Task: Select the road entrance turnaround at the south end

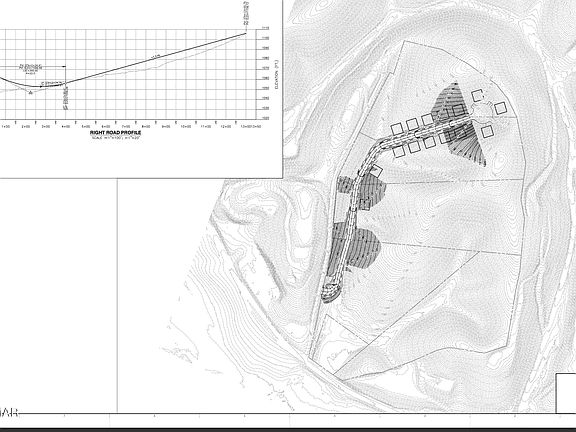Action: tap(331, 292)
